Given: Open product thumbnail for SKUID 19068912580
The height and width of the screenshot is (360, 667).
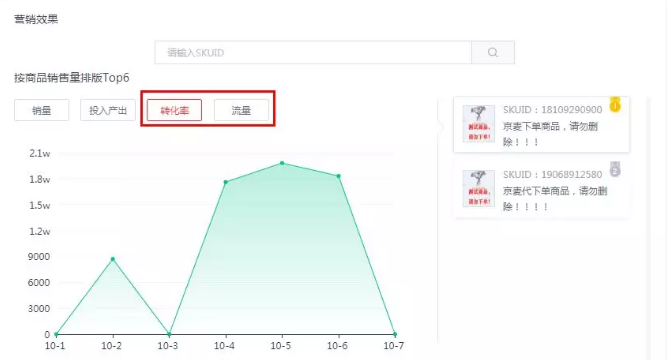Looking at the screenshot, I should click(479, 188).
